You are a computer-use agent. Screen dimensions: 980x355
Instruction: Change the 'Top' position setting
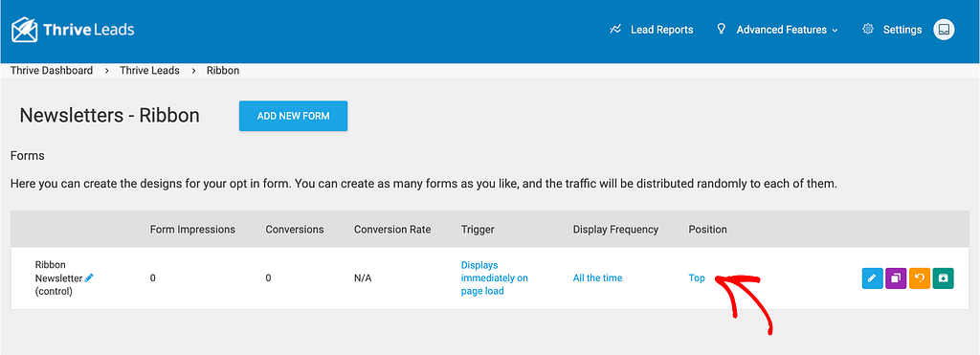pos(697,278)
